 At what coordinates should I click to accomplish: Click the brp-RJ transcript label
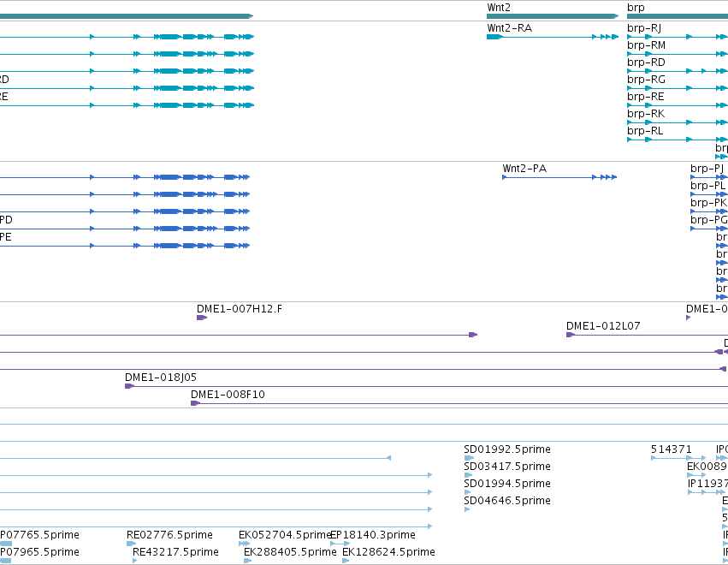point(644,28)
